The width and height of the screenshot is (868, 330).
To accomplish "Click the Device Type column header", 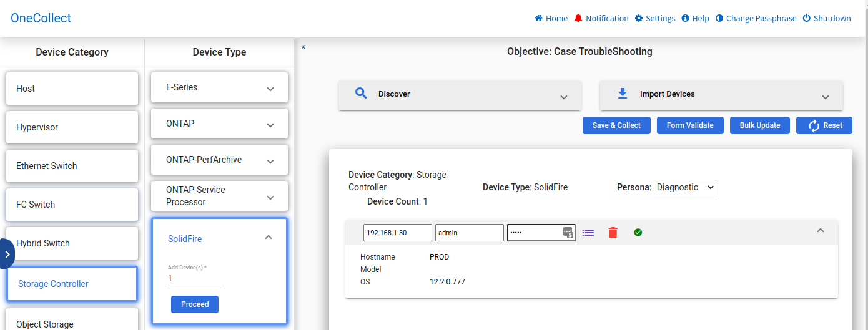I will [x=220, y=52].
